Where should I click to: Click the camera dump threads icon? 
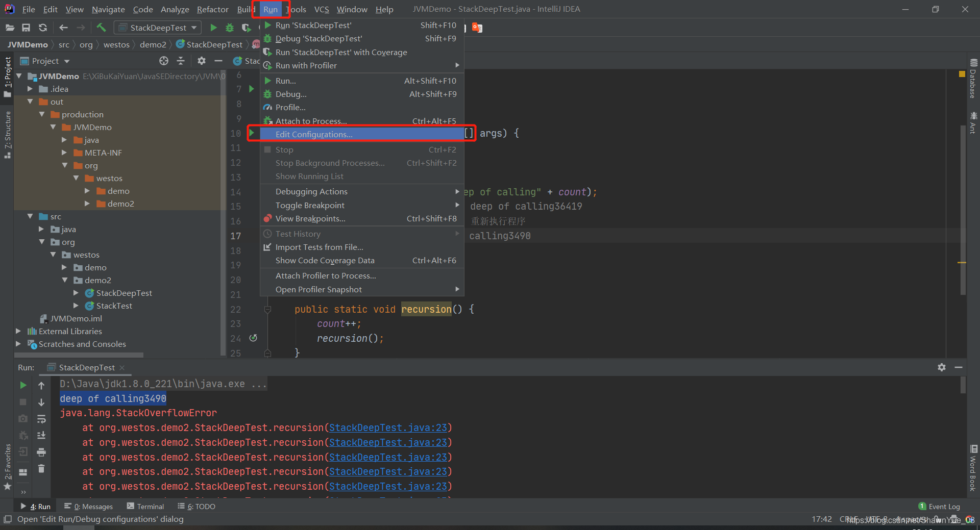[23, 419]
